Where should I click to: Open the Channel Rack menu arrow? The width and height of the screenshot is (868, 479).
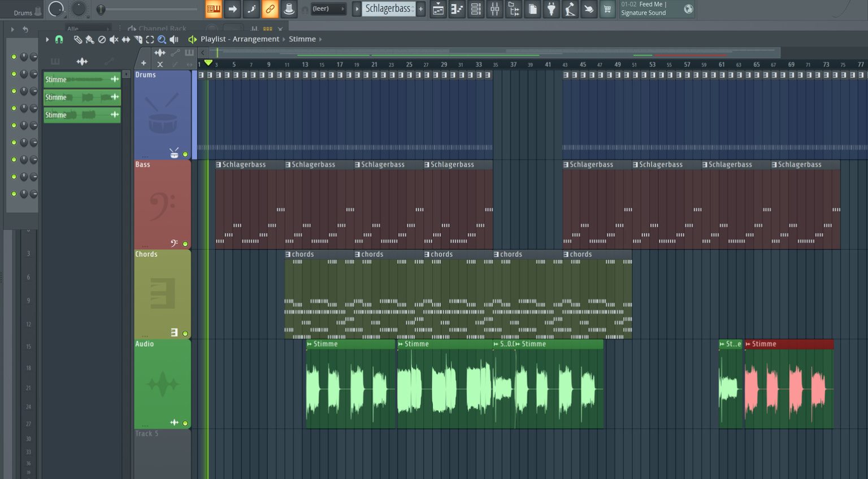[12, 29]
